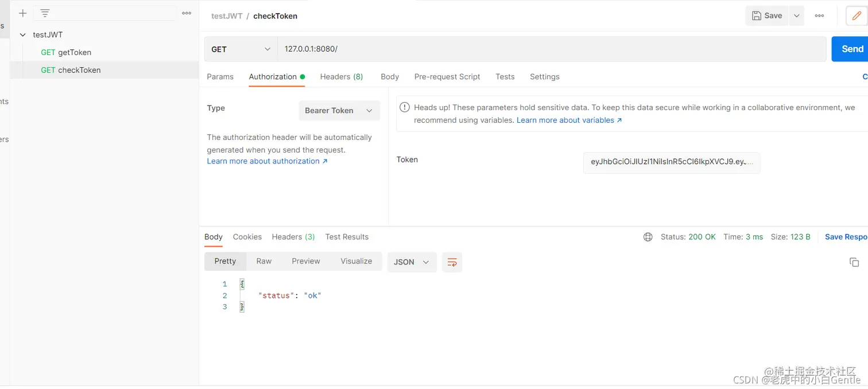Select the getToken request in sidebar
The height and width of the screenshot is (389, 868).
pos(74,52)
